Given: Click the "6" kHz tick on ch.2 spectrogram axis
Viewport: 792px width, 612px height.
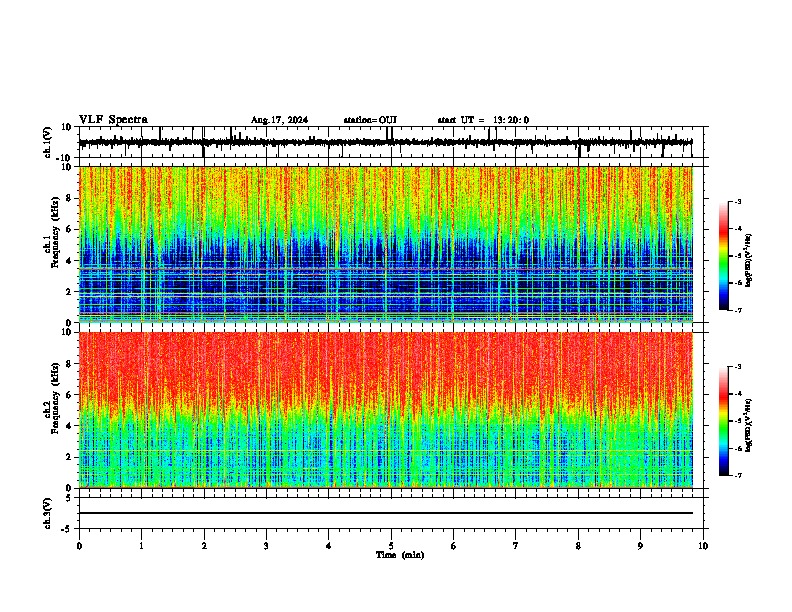Looking at the screenshot, I should tap(70, 394).
